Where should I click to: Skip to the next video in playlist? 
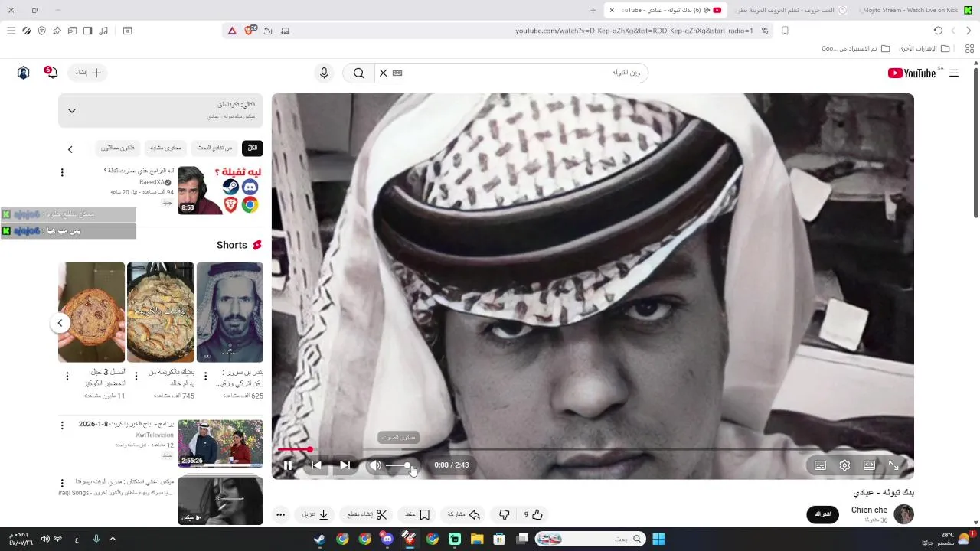tap(345, 465)
